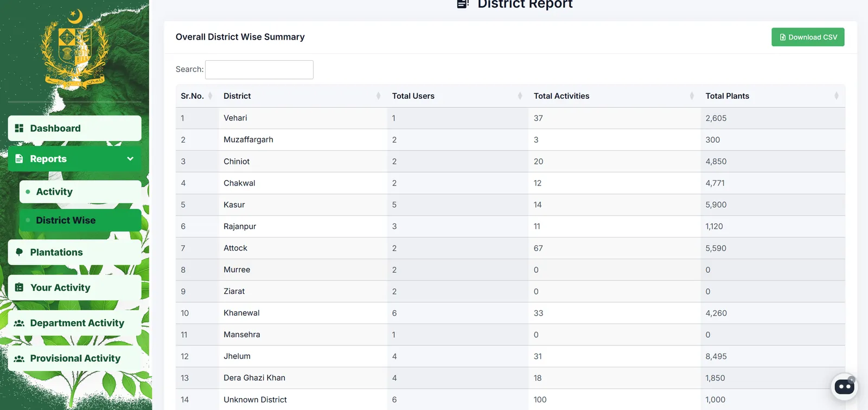
Task: Click the Chiniot district cell
Action: tap(303, 162)
